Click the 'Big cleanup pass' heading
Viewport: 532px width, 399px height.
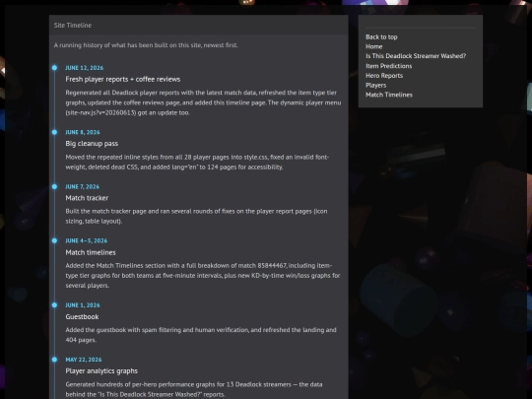pyautogui.click(x=92, y=144)
